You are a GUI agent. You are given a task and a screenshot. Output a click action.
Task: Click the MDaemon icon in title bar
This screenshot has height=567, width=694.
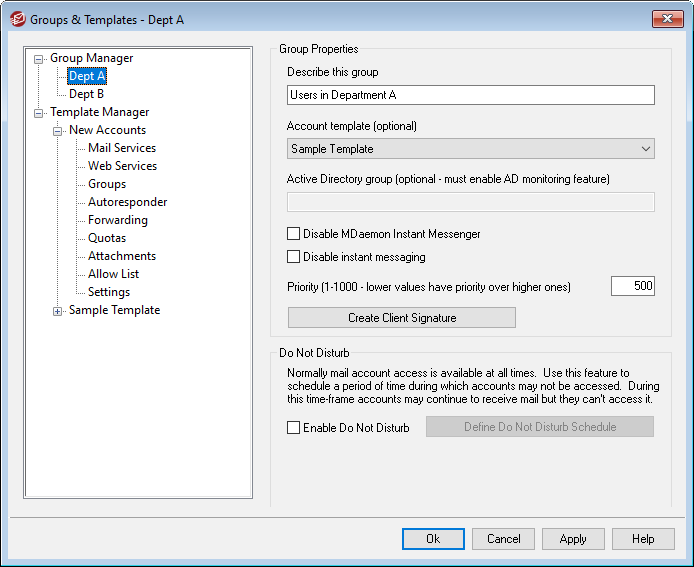(17, 19)
